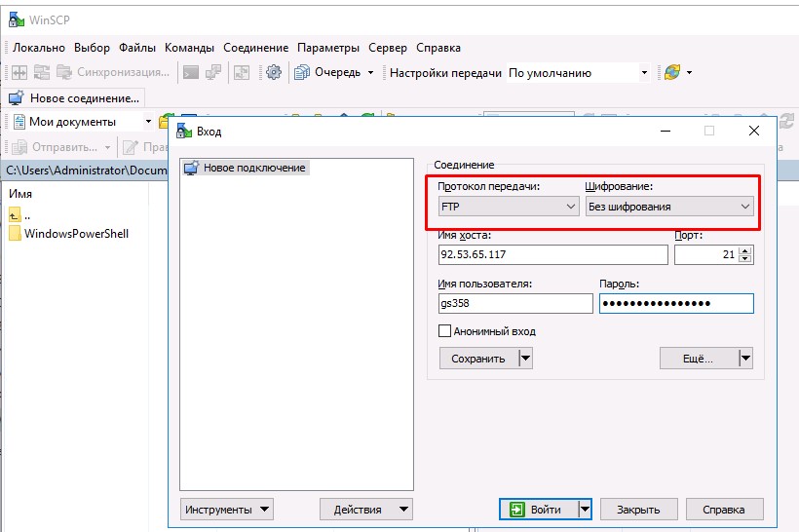The image size is (799, 532).
Task: Switch to the Новое соединение tab
Action: click(75, 98)
